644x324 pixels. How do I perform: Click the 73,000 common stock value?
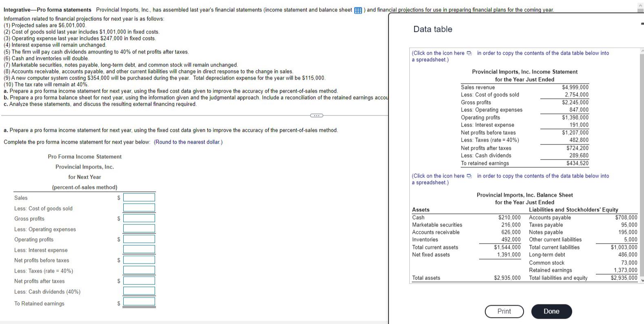click(629, 263)
